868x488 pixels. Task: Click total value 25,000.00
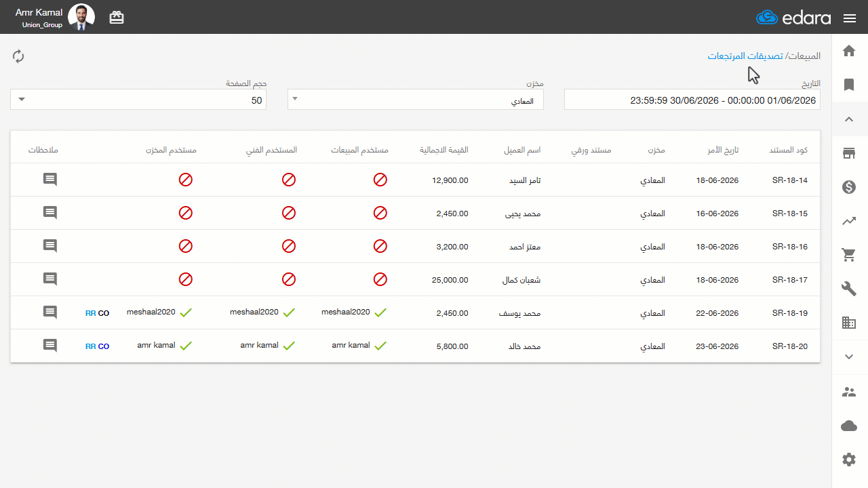click(448, 280)
